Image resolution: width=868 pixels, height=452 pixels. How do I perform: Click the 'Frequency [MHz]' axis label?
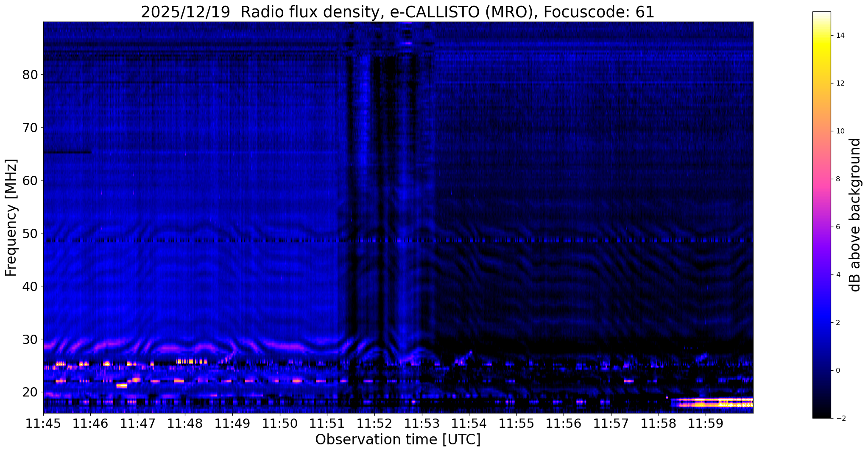11,217
